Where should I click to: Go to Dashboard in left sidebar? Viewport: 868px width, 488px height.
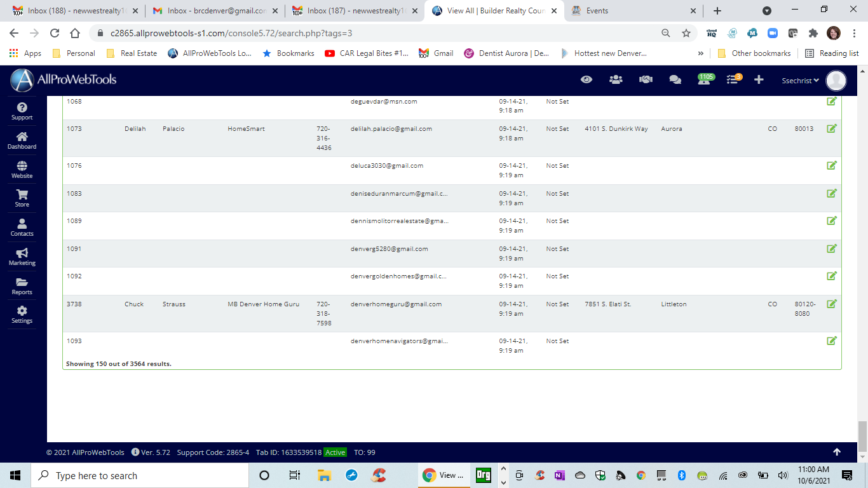(22, 140)
